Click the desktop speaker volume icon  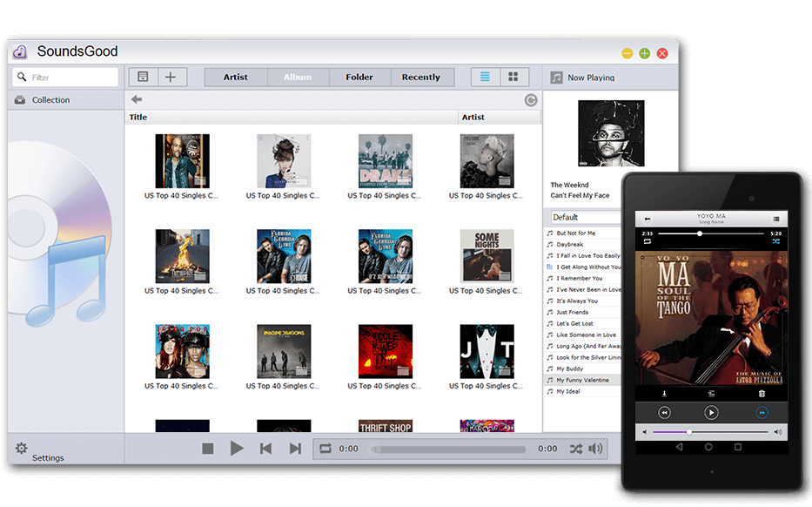point(595,449)
